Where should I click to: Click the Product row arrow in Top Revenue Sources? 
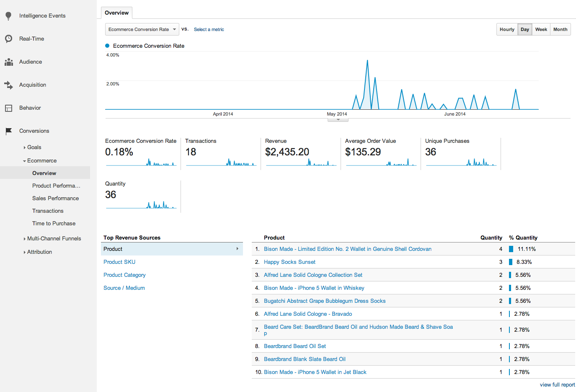tap(238, 249)
